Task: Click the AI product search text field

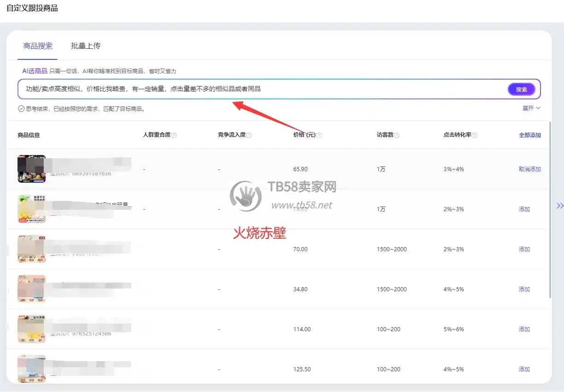Action: pos(262,89)
